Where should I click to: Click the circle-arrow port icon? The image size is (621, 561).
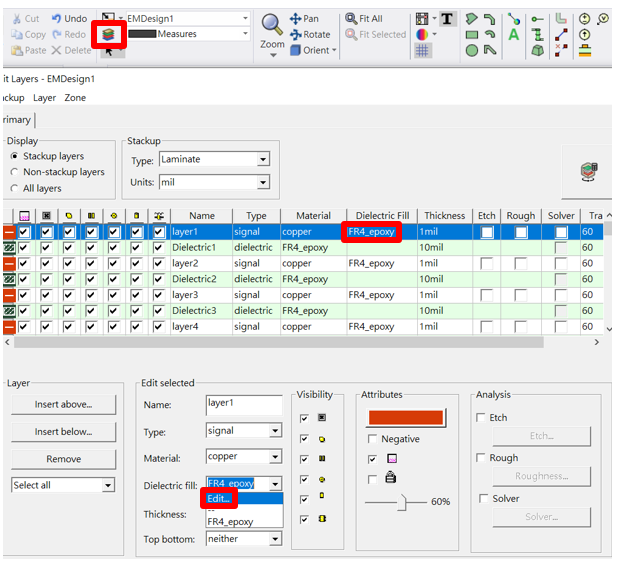point(585,35)
